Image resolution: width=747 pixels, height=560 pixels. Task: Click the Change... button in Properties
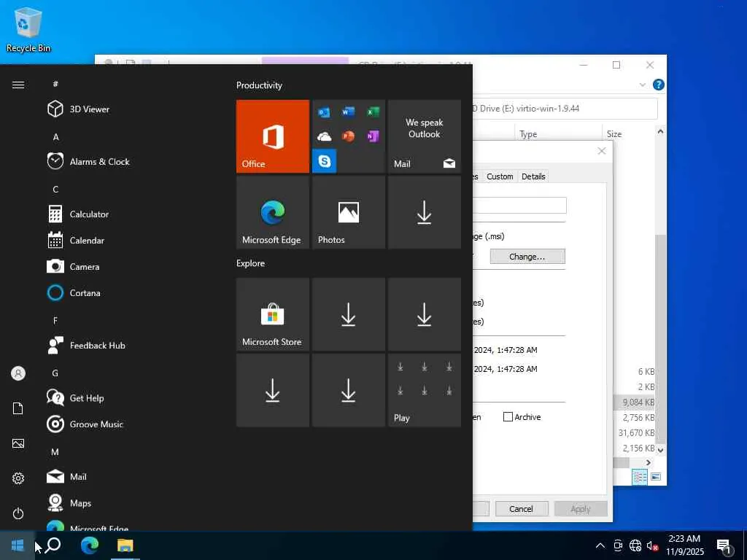click(527, 257)
